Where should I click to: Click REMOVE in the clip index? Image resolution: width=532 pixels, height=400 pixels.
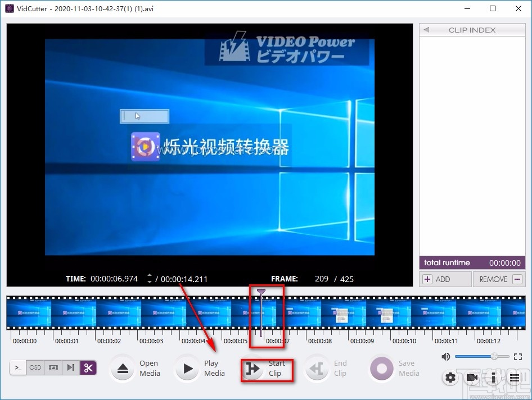tap(499, 279)
